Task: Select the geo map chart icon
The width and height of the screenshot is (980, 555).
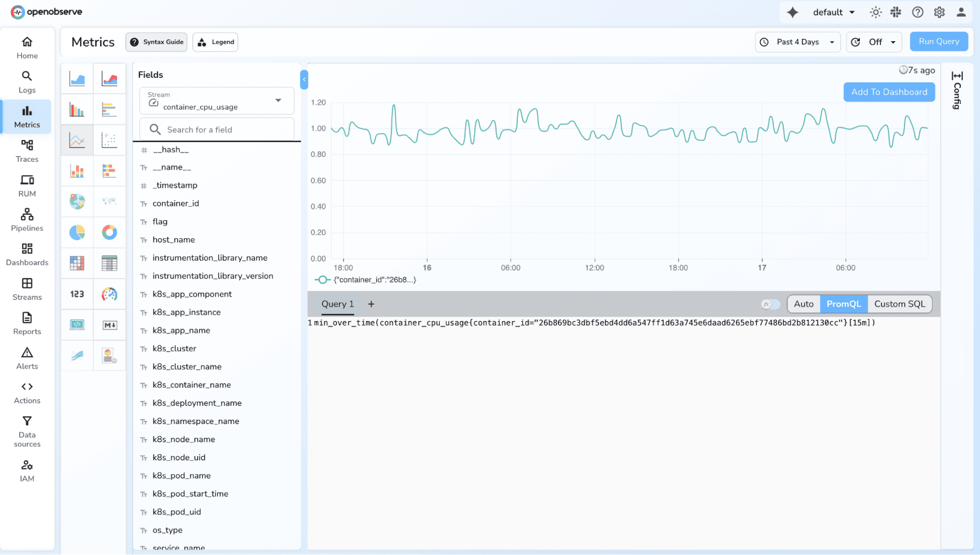Action: click(x=77, y=202)
